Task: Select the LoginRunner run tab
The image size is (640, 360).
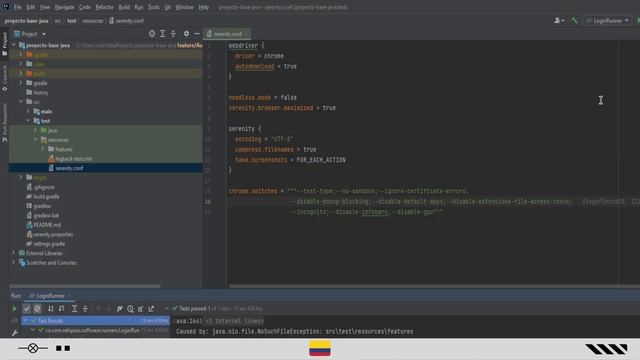Action: pyautogui.click(x=50, y=296)
